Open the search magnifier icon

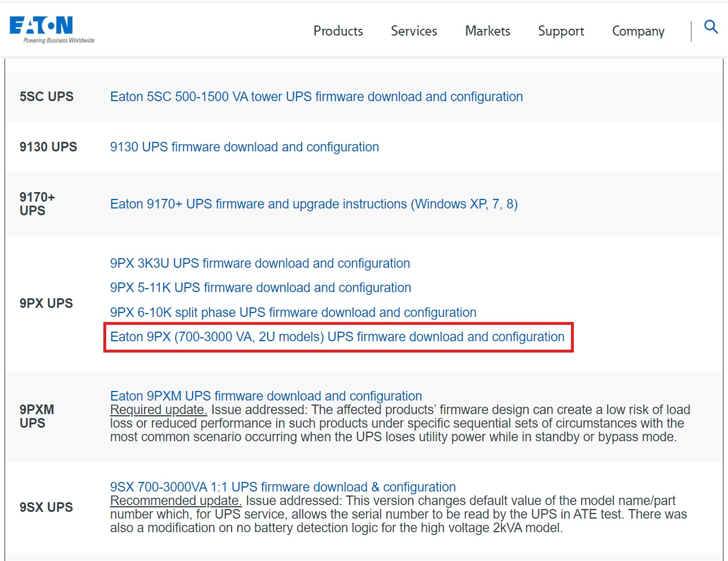(x=711, y=27)
